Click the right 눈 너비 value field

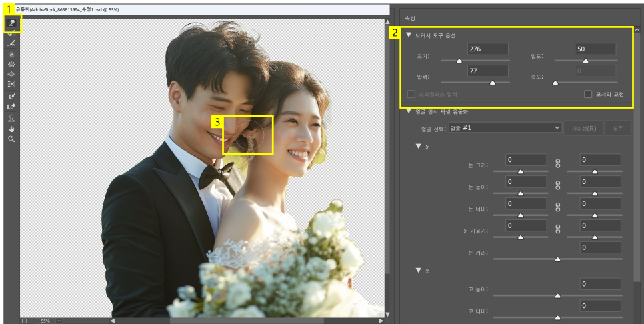click(x=601, y=203)
